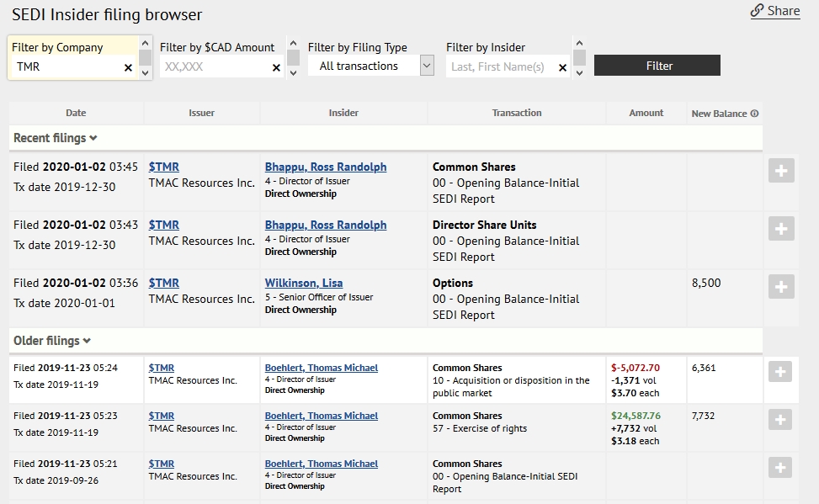Image resolution: width=819 pixels, height=504 pixels.
Task: Expand the Wilkinson Options filing row
Action: 781,286
